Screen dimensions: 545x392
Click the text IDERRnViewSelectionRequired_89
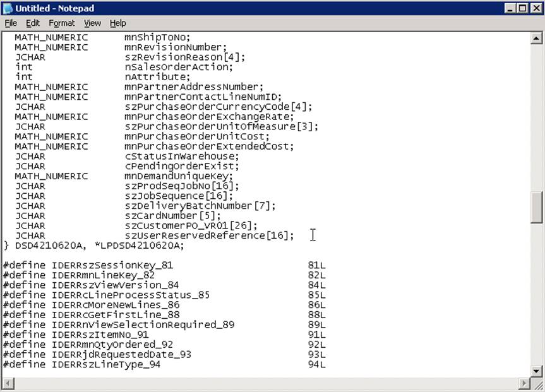click(143, 324)
